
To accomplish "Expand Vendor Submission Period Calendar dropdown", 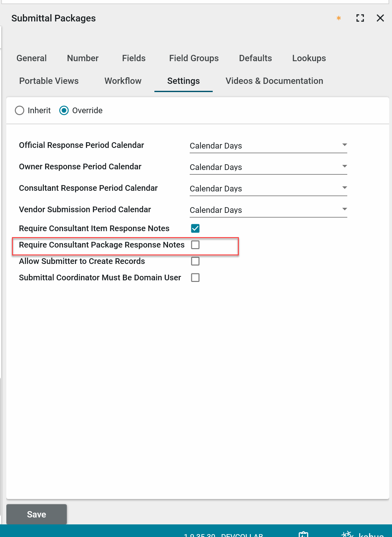I will coord(268,210).
